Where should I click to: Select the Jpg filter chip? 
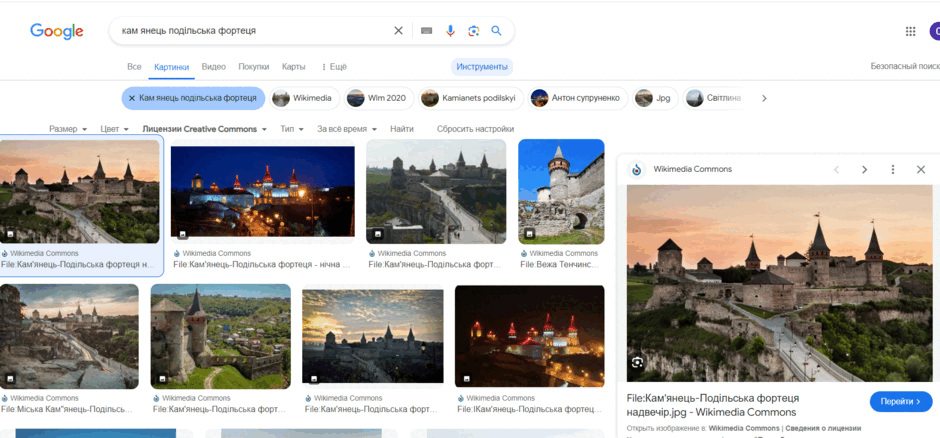[x=655, y=98]
